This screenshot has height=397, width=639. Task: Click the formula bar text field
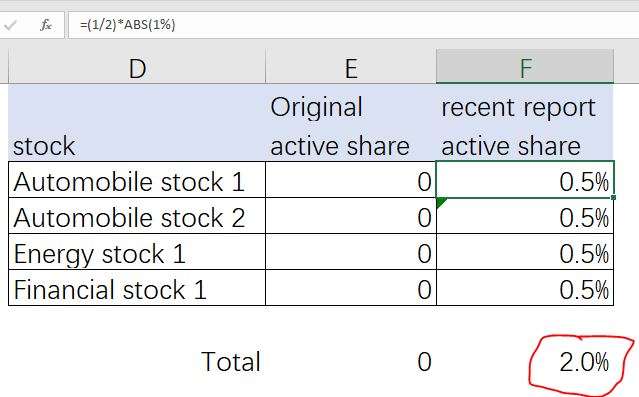pos(353,25)
